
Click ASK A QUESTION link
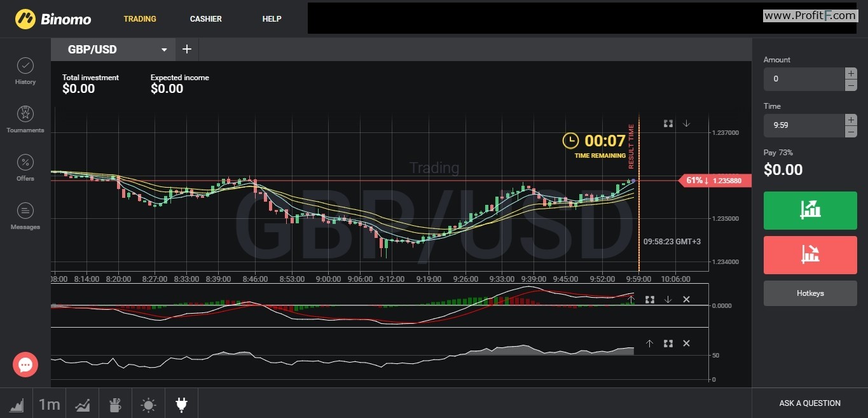809,403
